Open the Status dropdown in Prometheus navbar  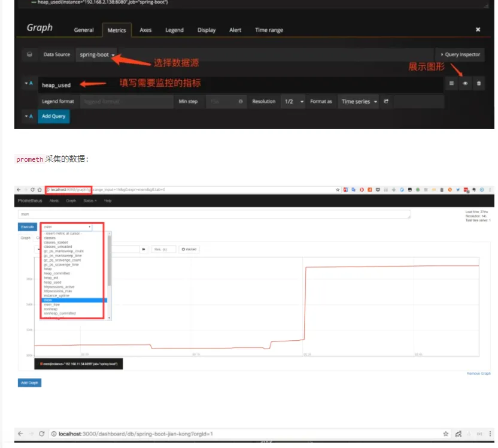point(90,201)
